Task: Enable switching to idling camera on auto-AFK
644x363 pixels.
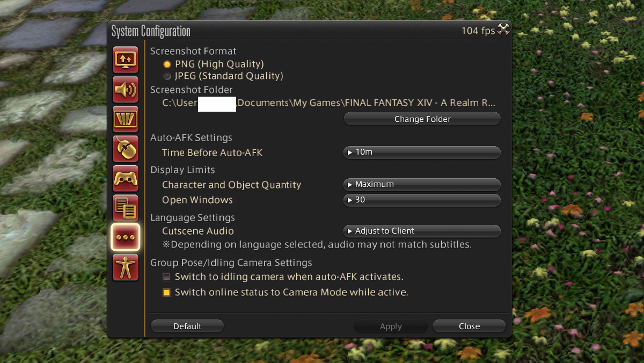Action: [166, 277]
